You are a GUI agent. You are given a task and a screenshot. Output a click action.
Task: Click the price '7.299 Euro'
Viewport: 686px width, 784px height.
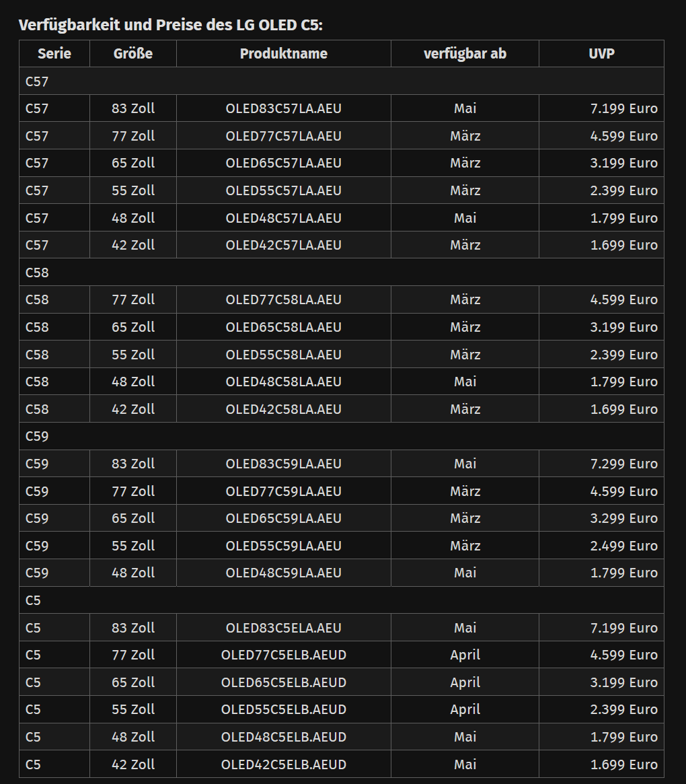pos(623,464)
